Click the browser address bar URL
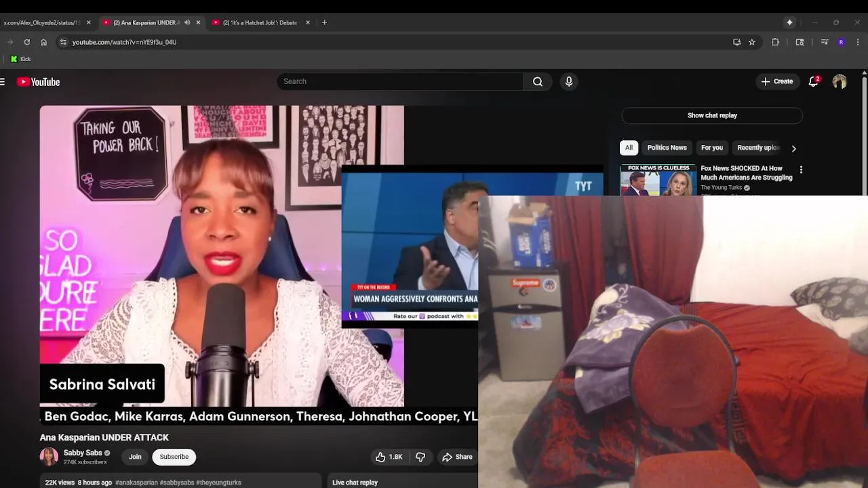The image size is (868, 488). (124, 42)
